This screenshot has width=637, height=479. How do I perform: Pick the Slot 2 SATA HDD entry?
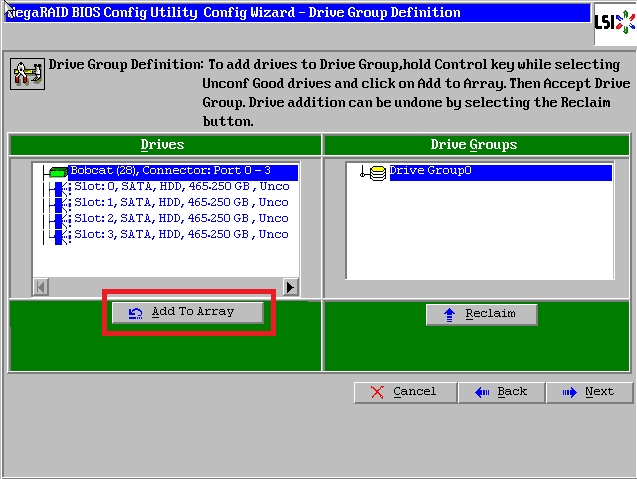click(x=180, y=219)
